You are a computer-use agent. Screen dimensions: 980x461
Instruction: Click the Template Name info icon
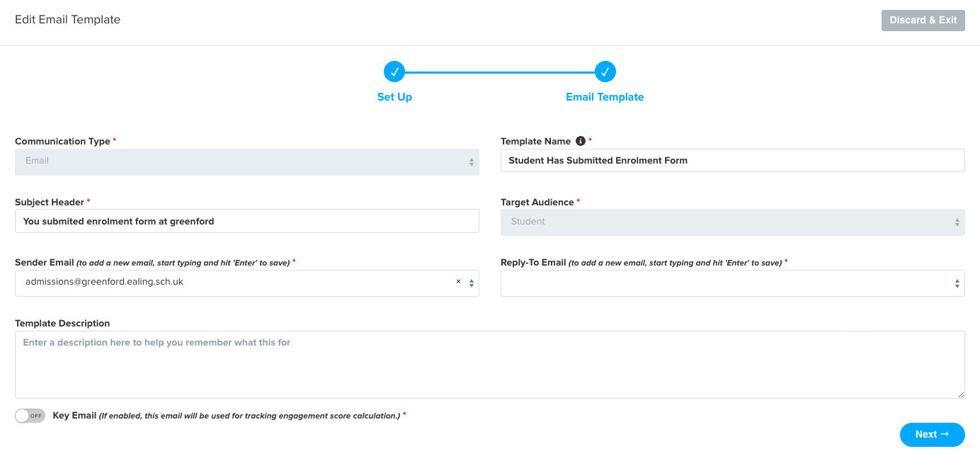tap(581, 141)
